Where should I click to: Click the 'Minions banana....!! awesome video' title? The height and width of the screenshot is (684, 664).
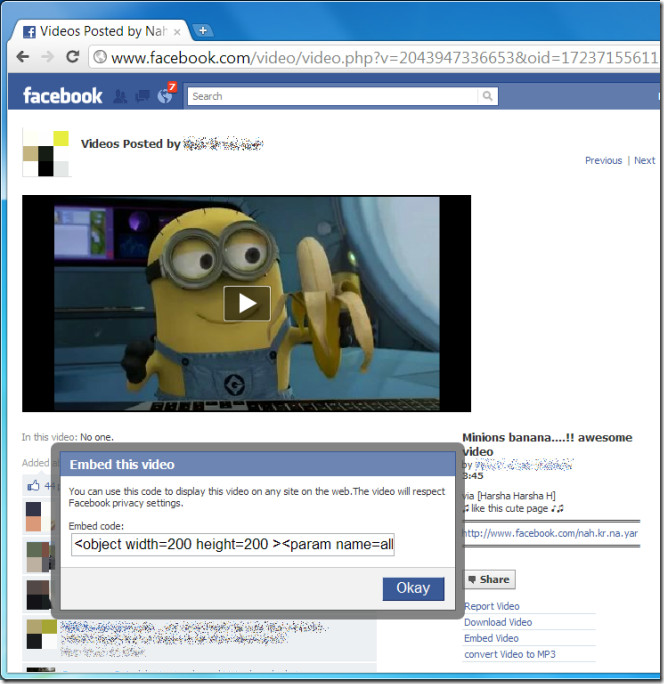[547, 444]
